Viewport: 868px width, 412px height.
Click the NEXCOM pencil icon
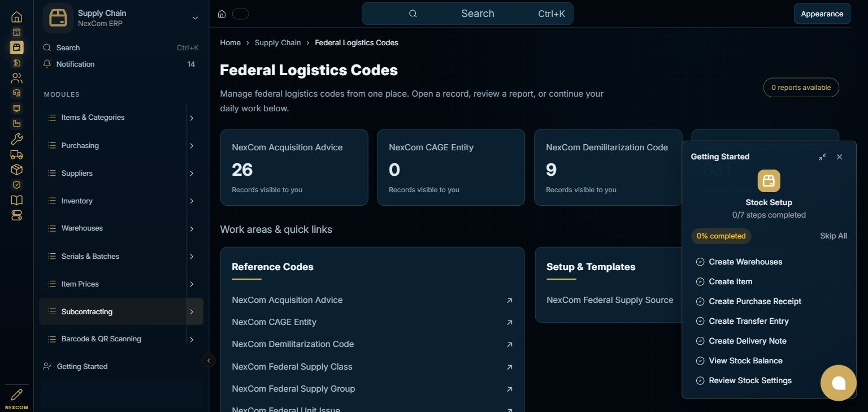(x=17, y=394)
